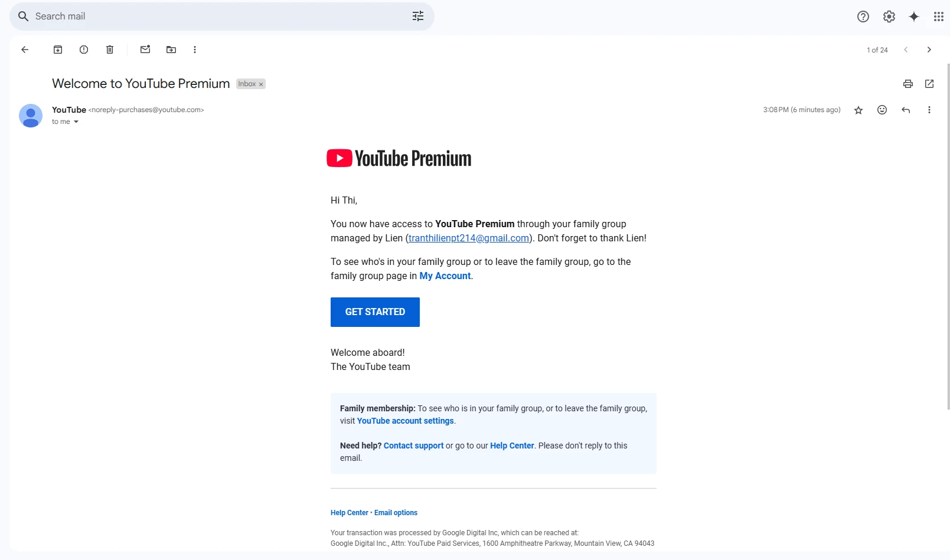950x560 pixels.
Task: Reply to the YouTube email
Action: point(906,110)
